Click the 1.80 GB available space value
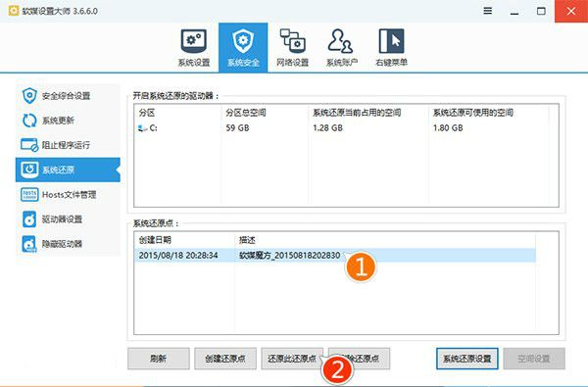The height and width of the screenshot is (387, 588). click(x=448, y=128)
